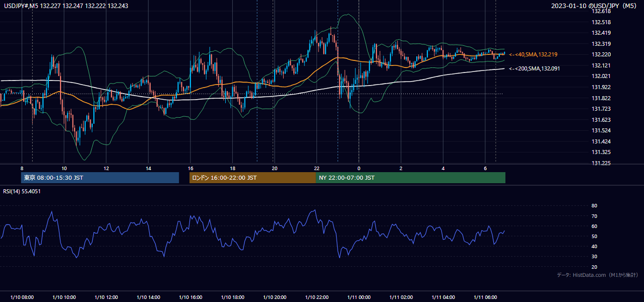
Task: Open the HistData.com data source credit
Action: [598, 275]
